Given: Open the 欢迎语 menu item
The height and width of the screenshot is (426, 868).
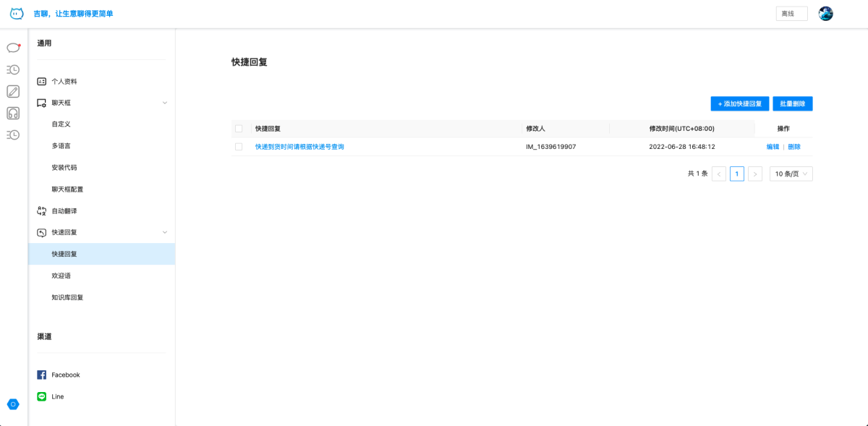Looking at the screenshot, I should tap(61, 276).
